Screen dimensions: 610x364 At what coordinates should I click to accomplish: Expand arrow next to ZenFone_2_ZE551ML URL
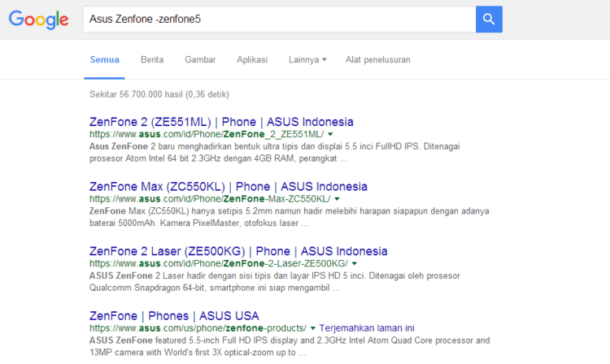330,134
